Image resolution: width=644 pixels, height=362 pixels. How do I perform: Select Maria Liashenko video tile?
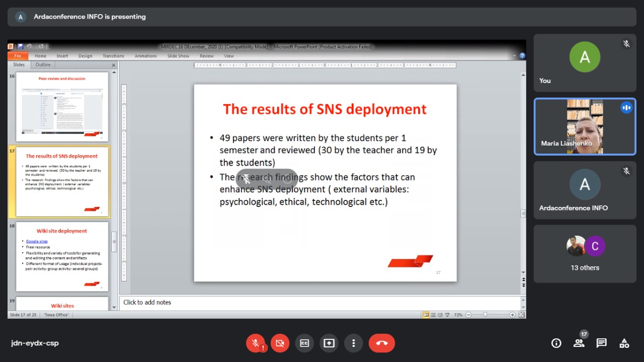(x=585, y=126)
